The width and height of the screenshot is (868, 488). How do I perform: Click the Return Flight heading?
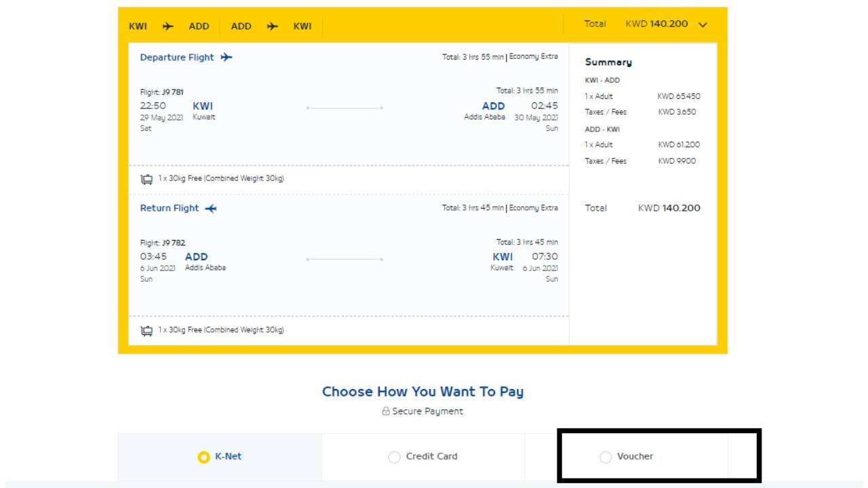tap(170, 209)
